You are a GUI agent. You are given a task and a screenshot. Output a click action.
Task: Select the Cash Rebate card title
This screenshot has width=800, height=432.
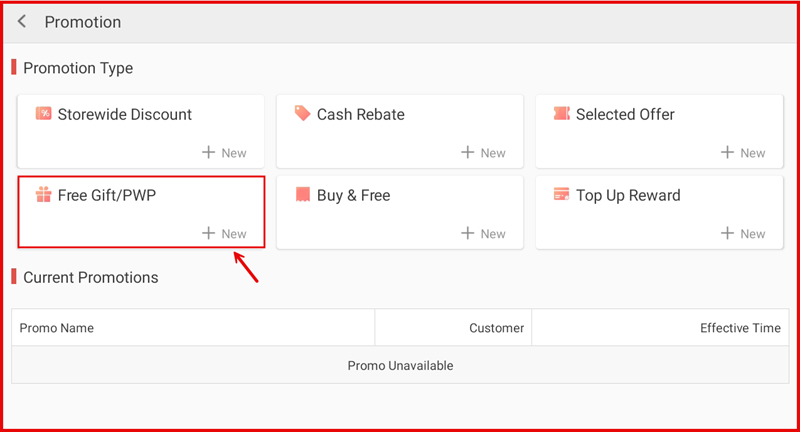click(360, 114)
